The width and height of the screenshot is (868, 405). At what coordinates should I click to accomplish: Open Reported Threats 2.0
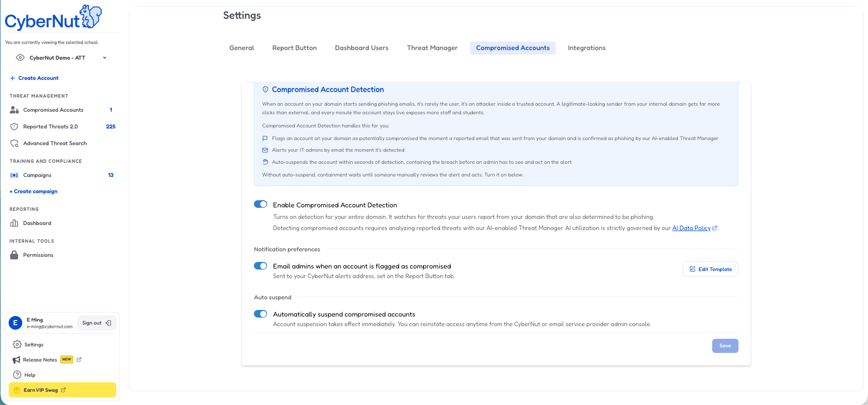coord(51,126)
